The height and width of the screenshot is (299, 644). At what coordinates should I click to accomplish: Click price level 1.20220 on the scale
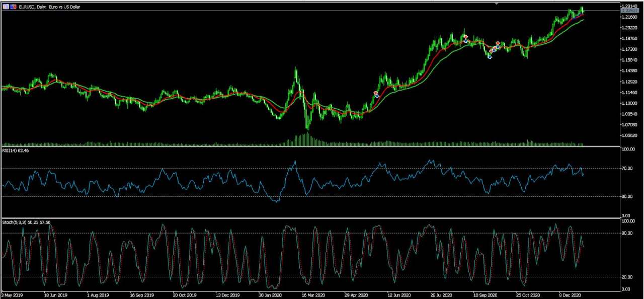coord(629,28)
